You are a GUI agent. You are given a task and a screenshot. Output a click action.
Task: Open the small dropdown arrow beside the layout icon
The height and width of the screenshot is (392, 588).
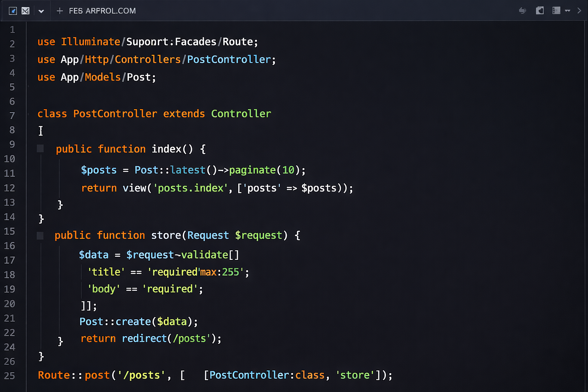coord(568,11)
